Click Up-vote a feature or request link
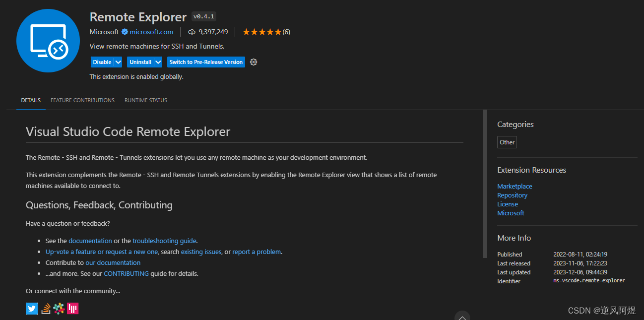Screen dimensions: 644x320 [102, 252]
